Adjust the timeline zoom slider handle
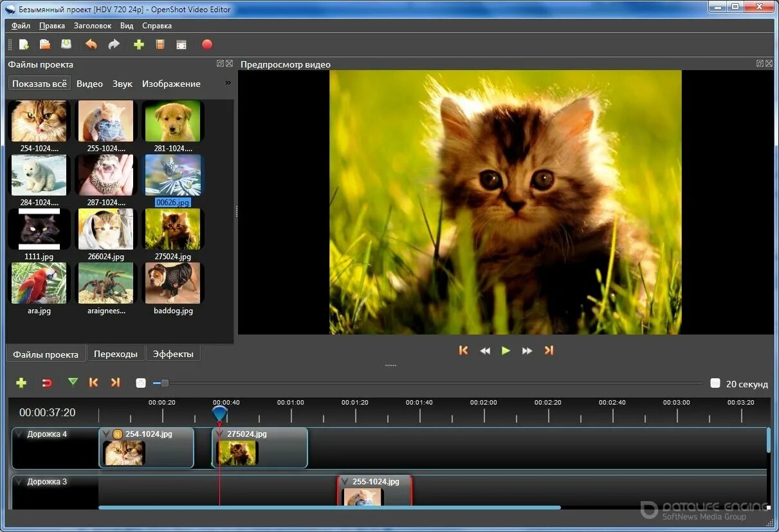Image resolution: width=779 pixels, height=532 pixels. (x=165, y=383)
